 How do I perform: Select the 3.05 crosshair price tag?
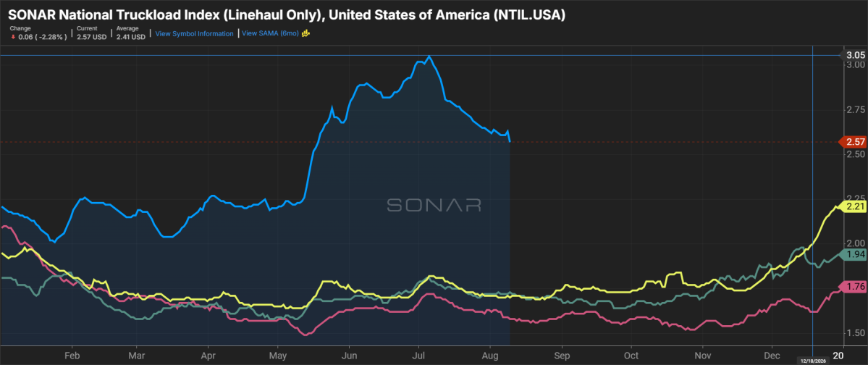coord(855,55)
